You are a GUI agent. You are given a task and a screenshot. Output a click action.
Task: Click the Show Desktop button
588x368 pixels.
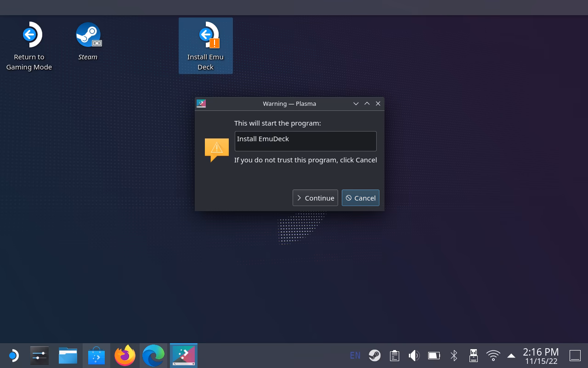tap(575, 356)
